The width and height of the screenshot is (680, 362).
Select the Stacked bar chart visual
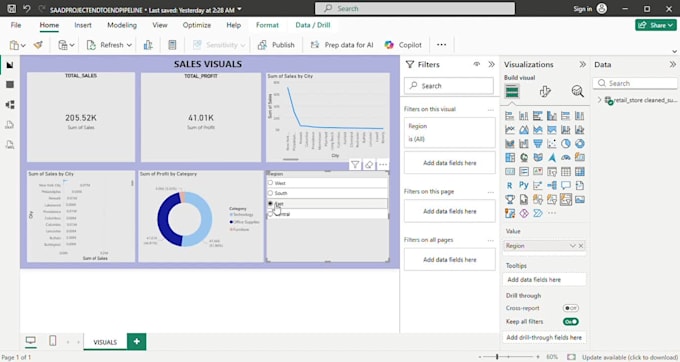(x=510, y=116)
